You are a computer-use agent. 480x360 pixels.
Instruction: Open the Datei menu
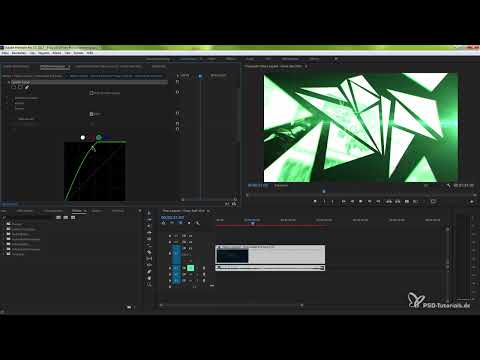(5, 53)
